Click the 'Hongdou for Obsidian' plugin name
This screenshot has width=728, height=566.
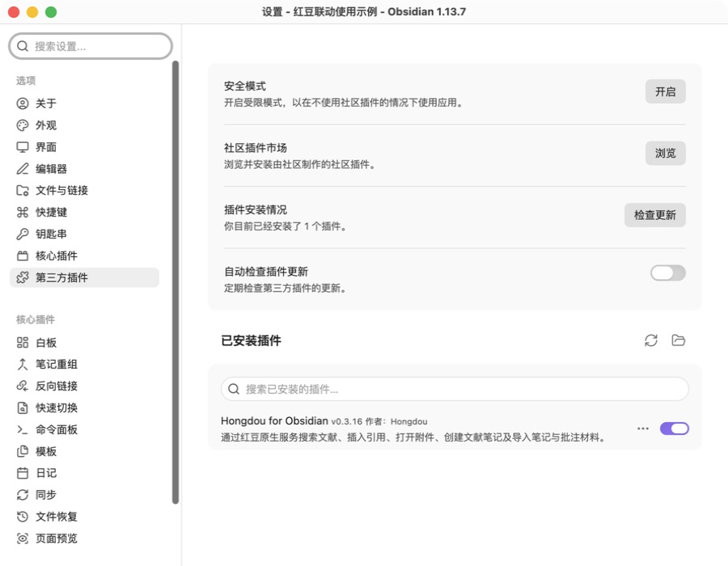274,420
